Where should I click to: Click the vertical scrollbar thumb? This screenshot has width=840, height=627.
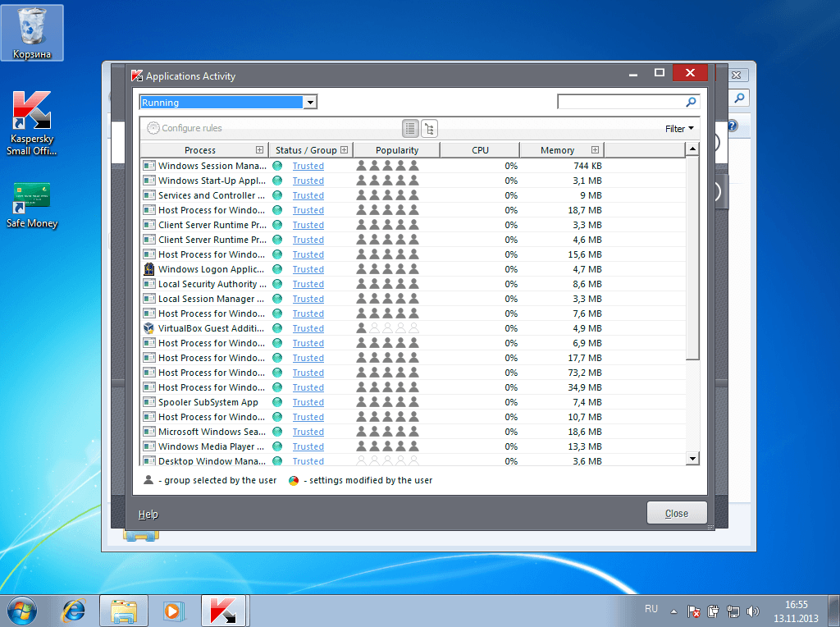(692, 258)
